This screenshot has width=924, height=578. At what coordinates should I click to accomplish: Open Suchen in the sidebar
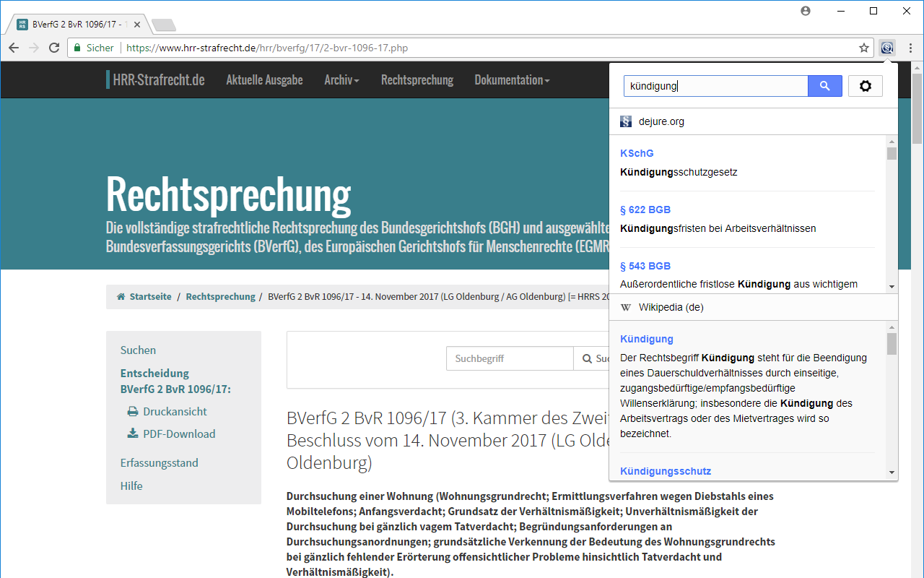[x=138, y=350]
